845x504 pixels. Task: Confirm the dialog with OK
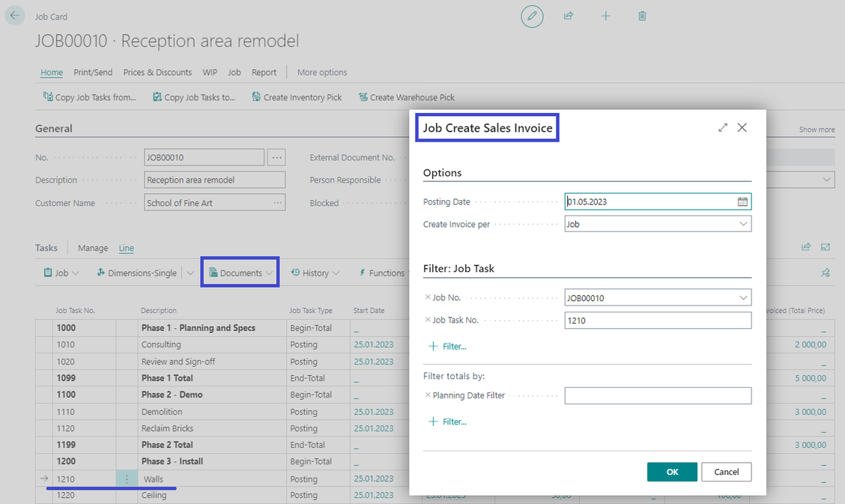tap(672, 472)
